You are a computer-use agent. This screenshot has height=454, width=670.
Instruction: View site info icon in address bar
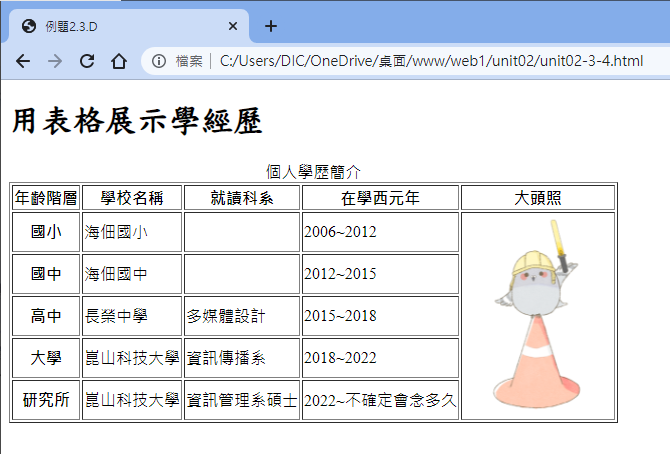coord(159,62)
